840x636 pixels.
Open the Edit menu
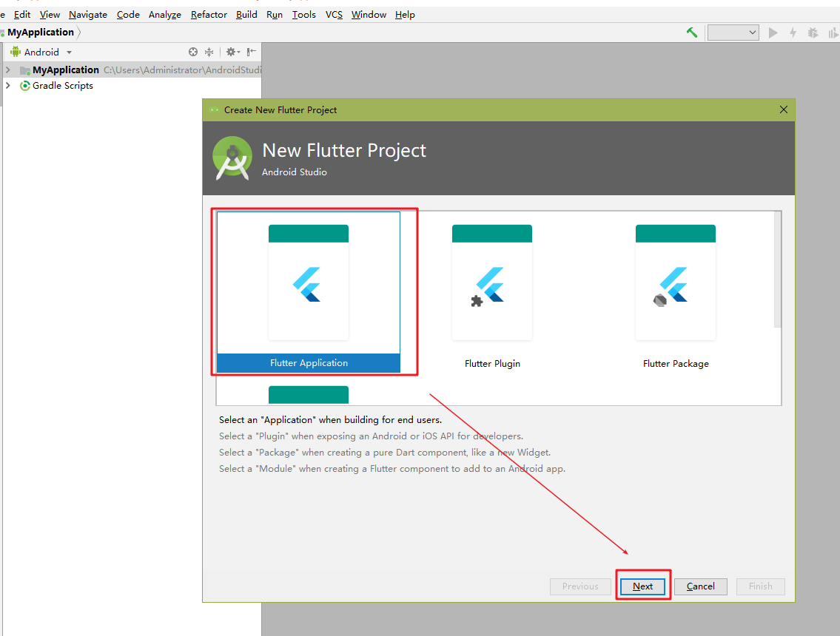click(x=22, y=15)
